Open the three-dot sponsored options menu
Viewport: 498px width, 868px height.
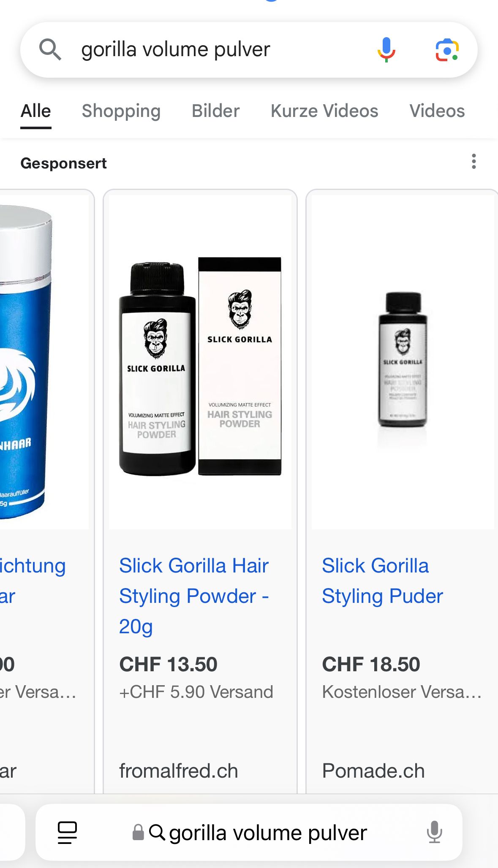[x=474, y=162]
